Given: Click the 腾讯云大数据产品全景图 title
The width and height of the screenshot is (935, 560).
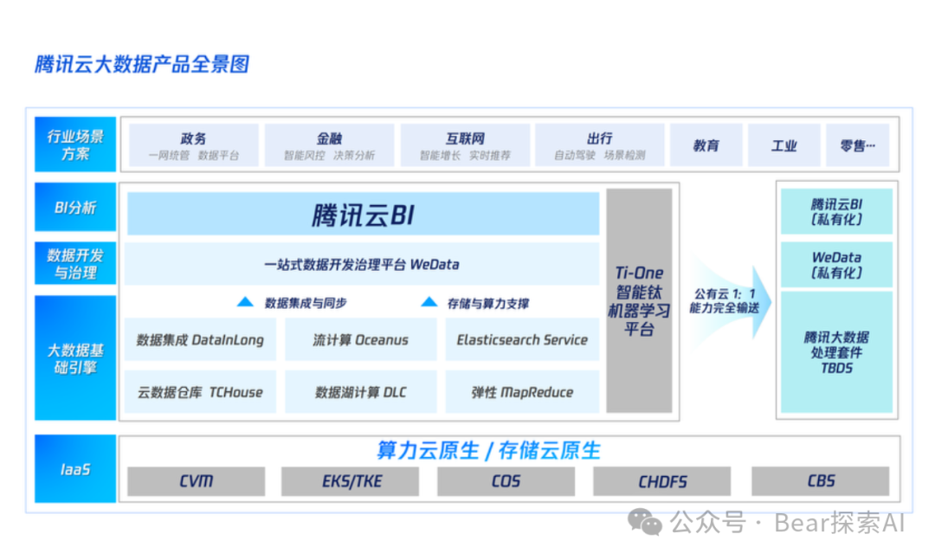Looking at the screenshot, I should point(142,64).
